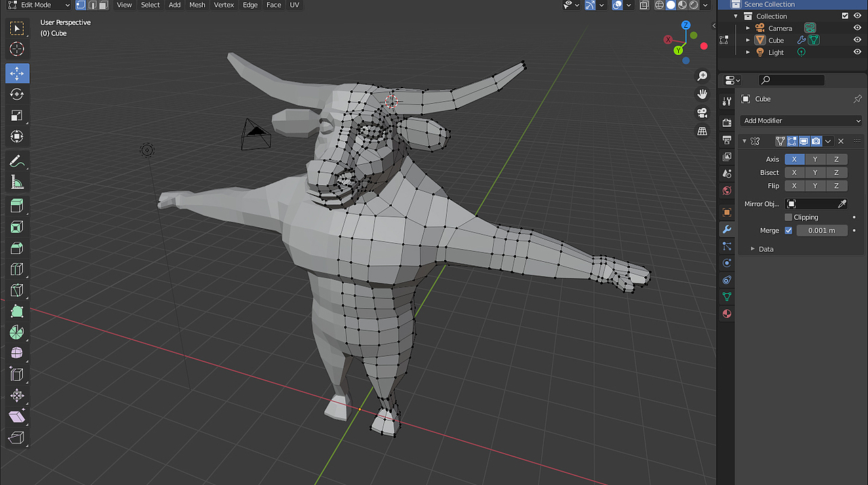Toggle mirror Axis Y button
The image size is (868, 485).
click(815, 159)
